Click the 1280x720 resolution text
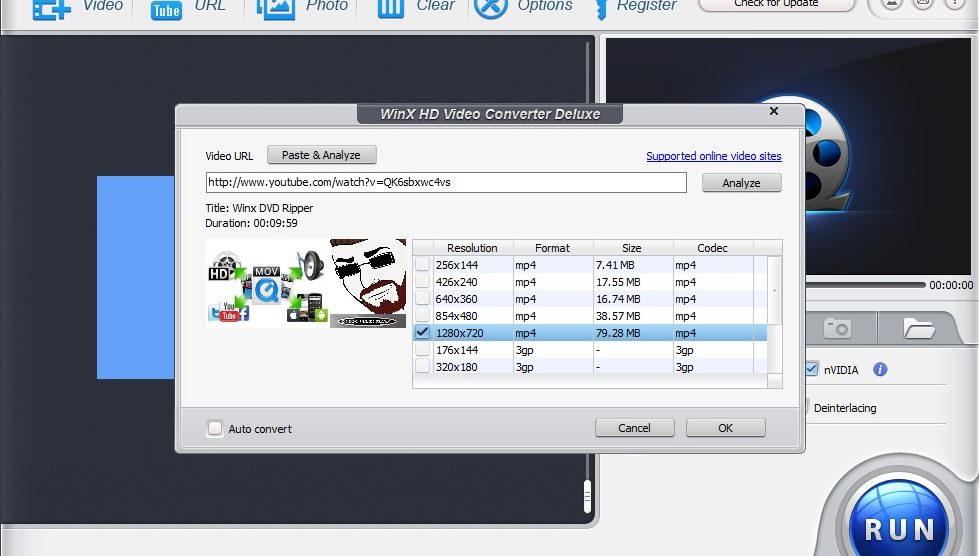This screenshot has width=979, height=556. 460,333
